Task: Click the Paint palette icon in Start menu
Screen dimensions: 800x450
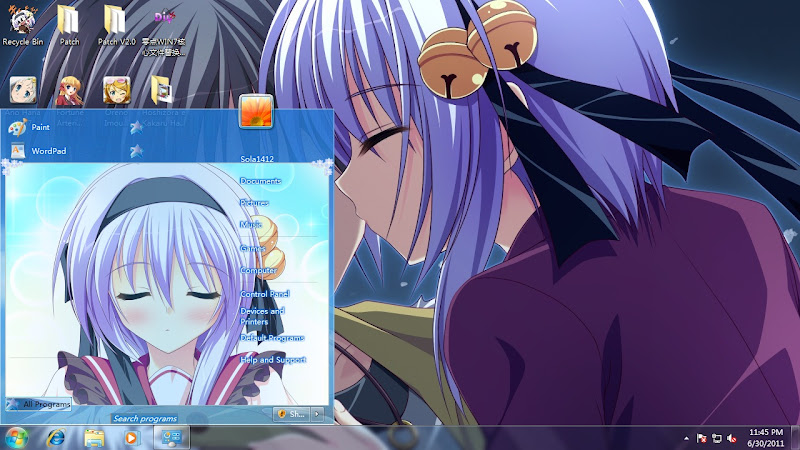Action: coord(17,127)
